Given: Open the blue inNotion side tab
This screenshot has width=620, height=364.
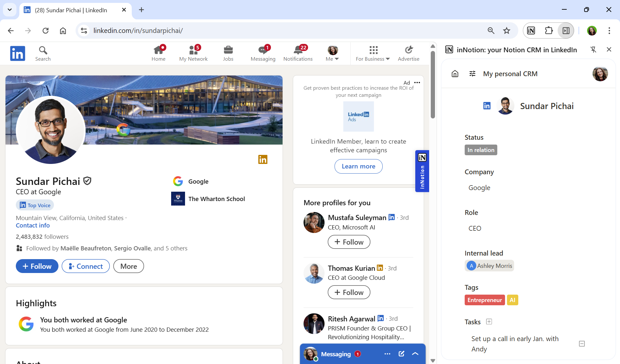Looking at the screenshot, I should (x=422, y=171).
